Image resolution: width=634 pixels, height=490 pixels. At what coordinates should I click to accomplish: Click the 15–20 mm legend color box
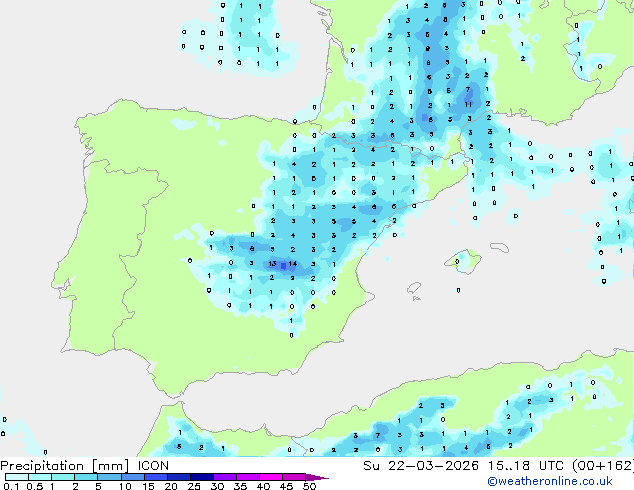(x=155, y=477)
